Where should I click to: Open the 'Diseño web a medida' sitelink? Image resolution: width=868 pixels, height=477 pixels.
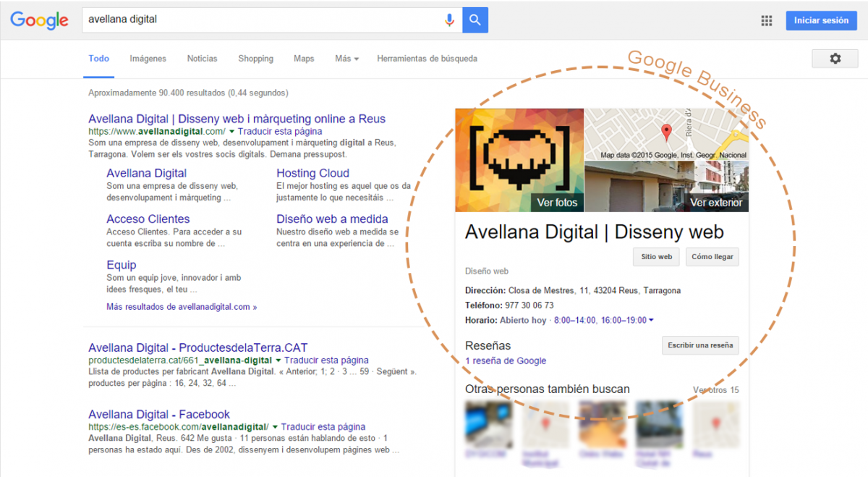tap(332, 219)
